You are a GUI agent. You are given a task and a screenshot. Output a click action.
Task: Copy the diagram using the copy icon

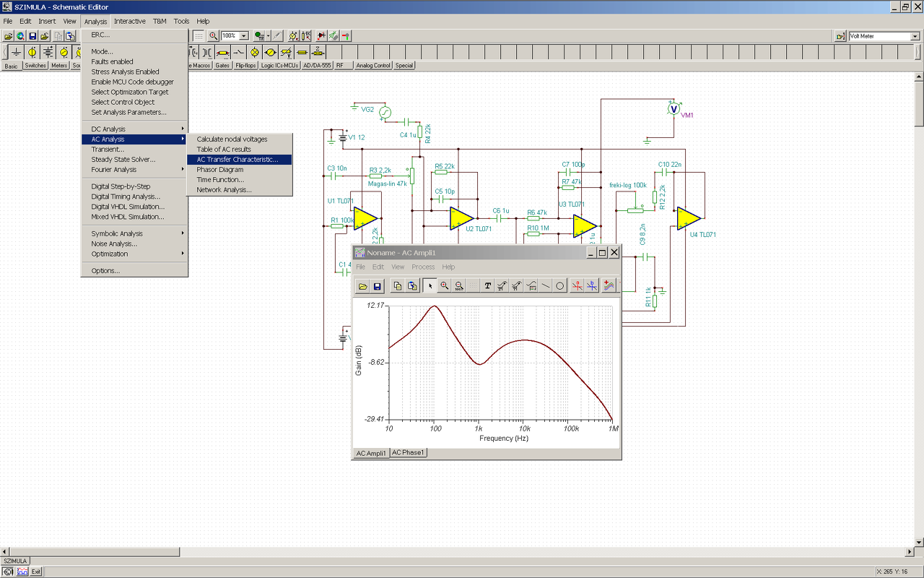click(x=397, y=286)
